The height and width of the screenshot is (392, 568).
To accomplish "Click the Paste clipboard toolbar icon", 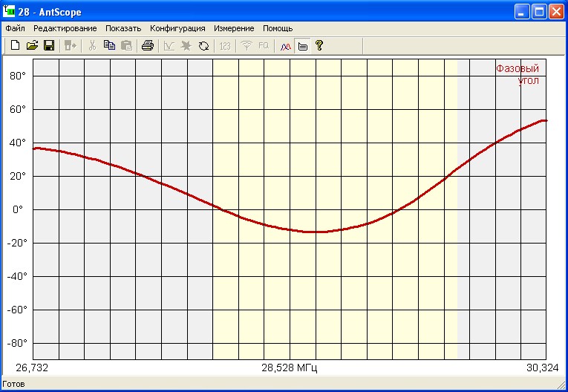I will tap(126, 46).
